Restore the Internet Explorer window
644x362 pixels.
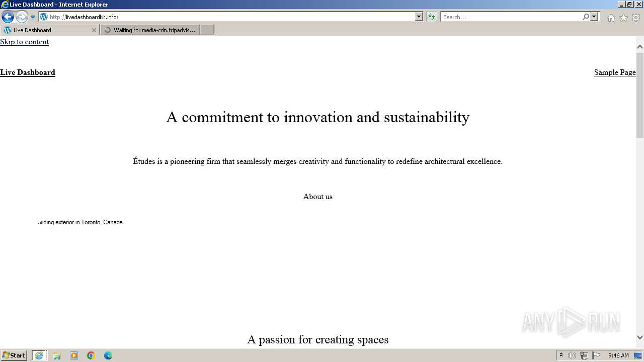point(629,5)
